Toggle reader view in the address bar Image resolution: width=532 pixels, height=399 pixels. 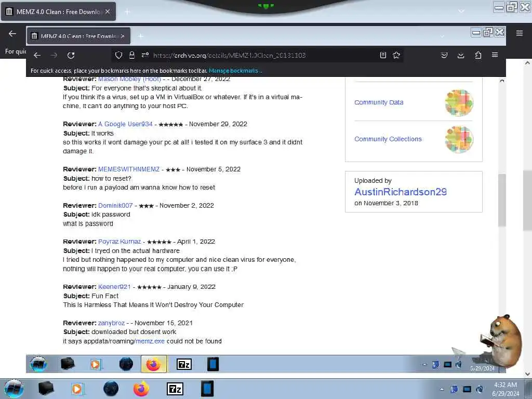pos(383,55)
